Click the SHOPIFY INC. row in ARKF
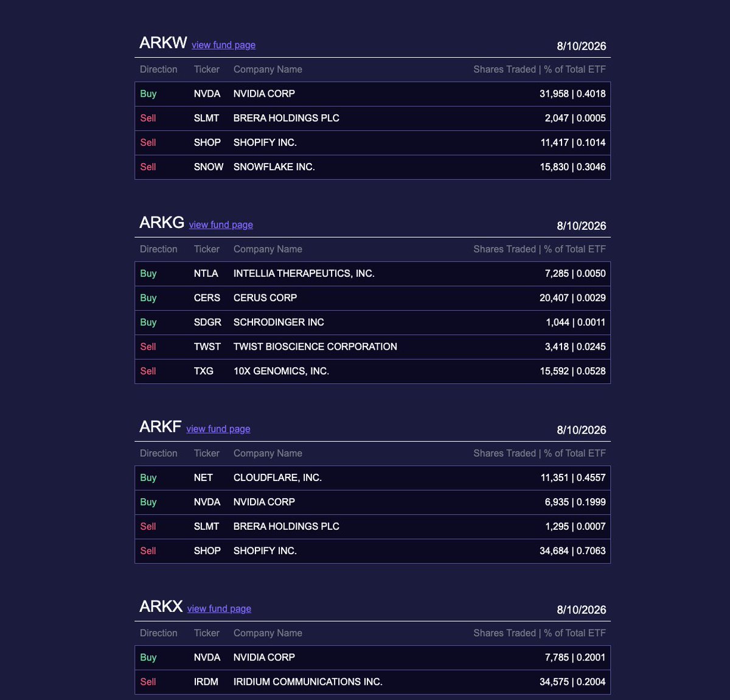 tap(372, 551)
